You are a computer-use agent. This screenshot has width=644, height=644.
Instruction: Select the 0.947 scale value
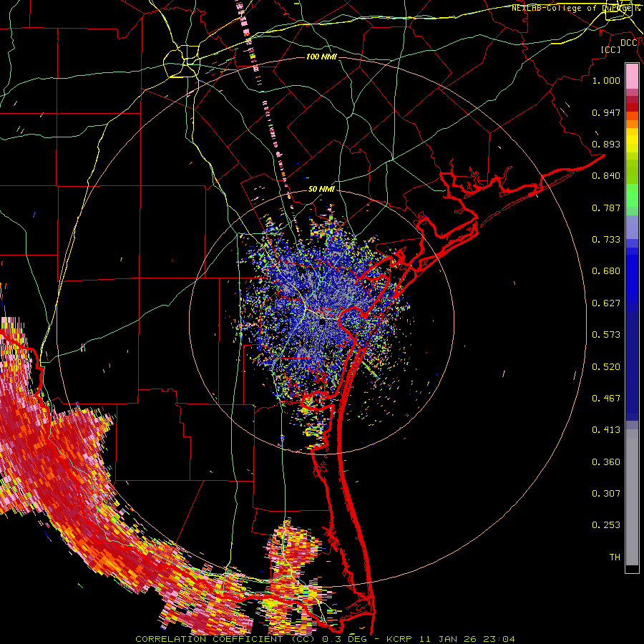click(x=606, y=112)
